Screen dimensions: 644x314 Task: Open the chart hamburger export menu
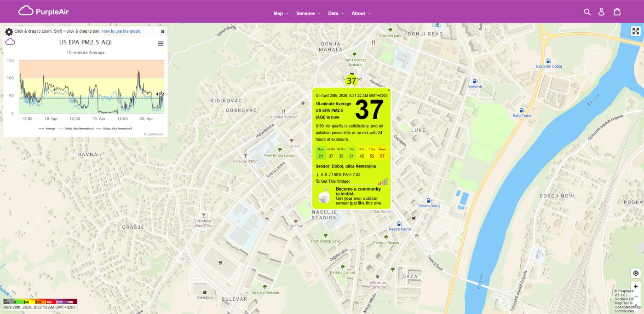(x=160, y=43)
